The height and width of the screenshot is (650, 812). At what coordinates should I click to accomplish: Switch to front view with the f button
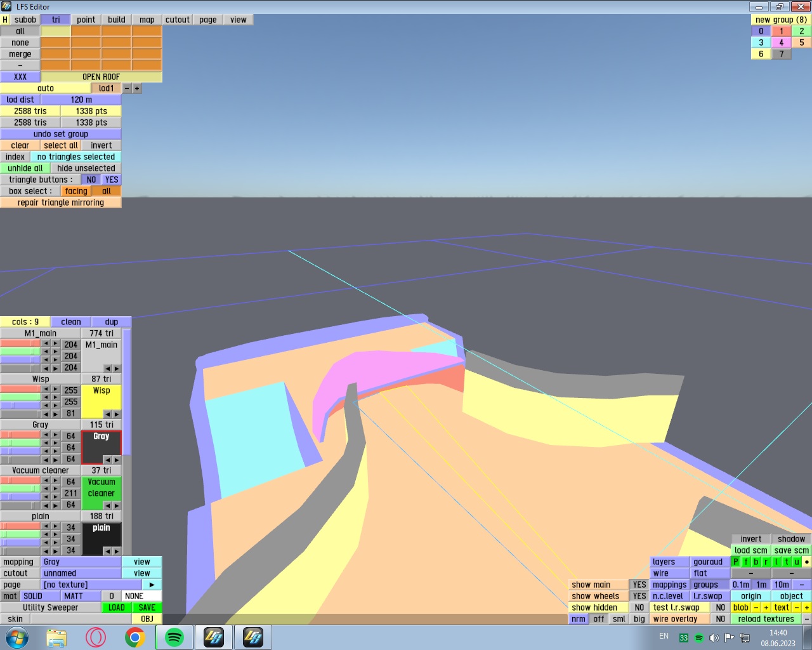(746, 562)
